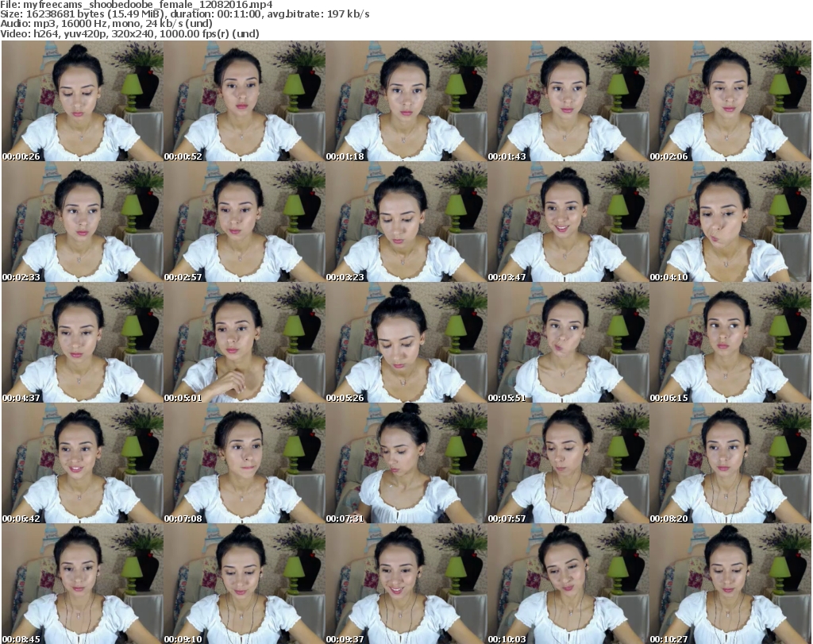Viewport: 813px width, 644px height.
Task: Open the frame at 00:05:26
Action: [x=406, y=343]
